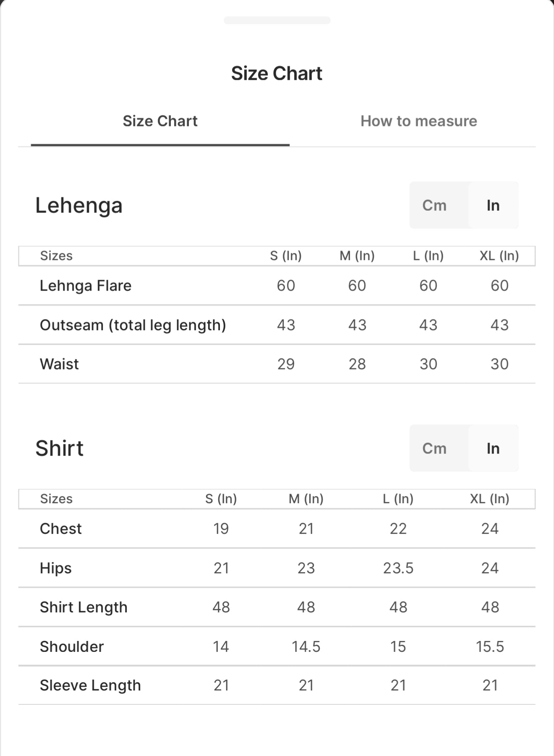The image size is (554, 756).
Task: Select the Shirt Length row label
Action: coord(84,607)
